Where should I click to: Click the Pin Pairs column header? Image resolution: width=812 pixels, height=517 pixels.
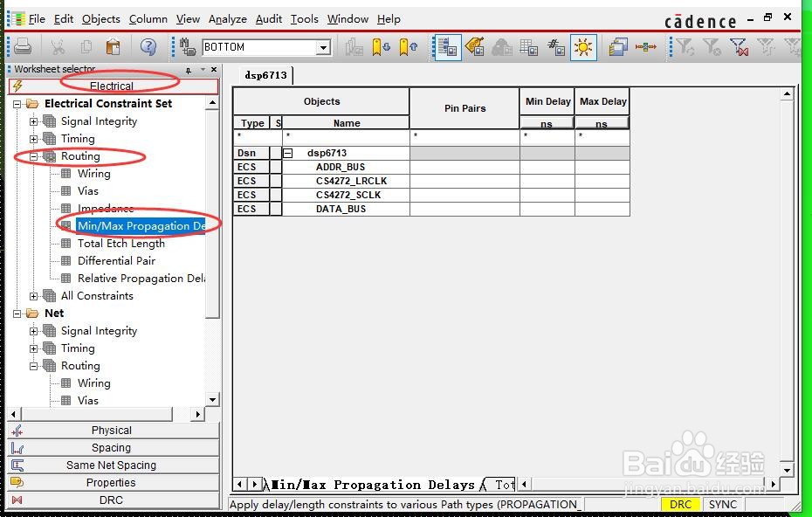pos(464,108)
